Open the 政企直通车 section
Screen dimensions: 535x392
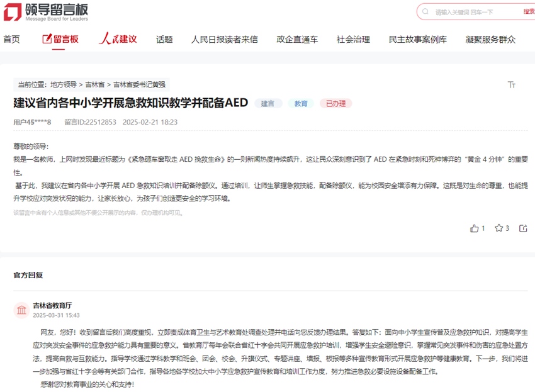[297, 39]
